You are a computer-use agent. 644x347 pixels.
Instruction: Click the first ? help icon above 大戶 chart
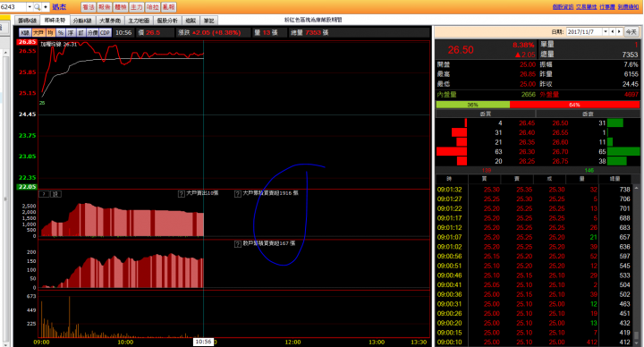click(44, 194)
